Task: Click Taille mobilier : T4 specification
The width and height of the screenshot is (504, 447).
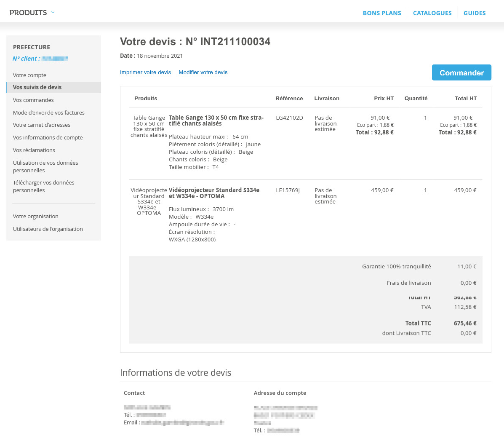Action: tap(194, 167)
